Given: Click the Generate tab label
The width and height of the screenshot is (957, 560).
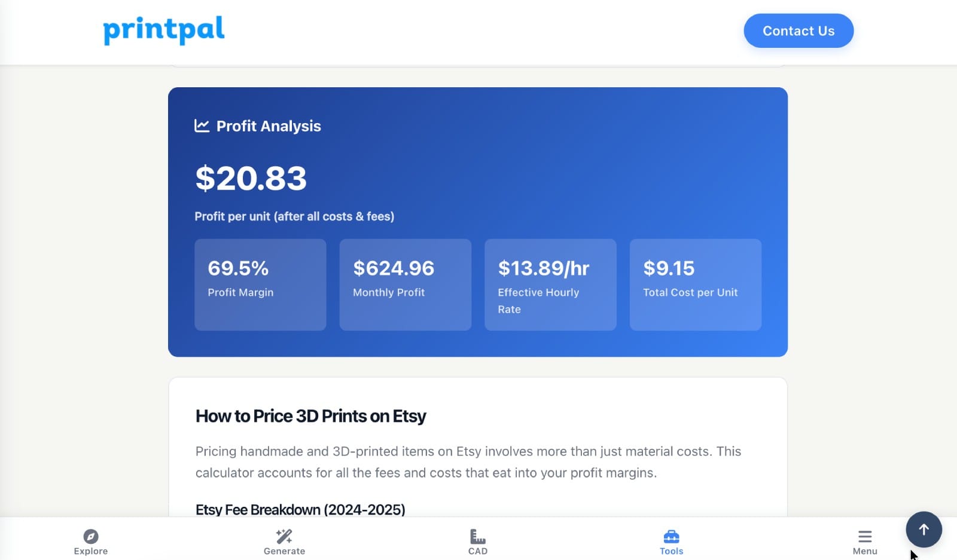Looking at the screenshot, I should 284,551.
